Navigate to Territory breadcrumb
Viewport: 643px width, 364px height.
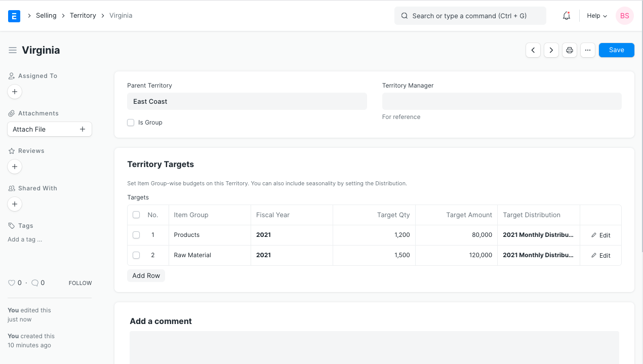point(83,16)
